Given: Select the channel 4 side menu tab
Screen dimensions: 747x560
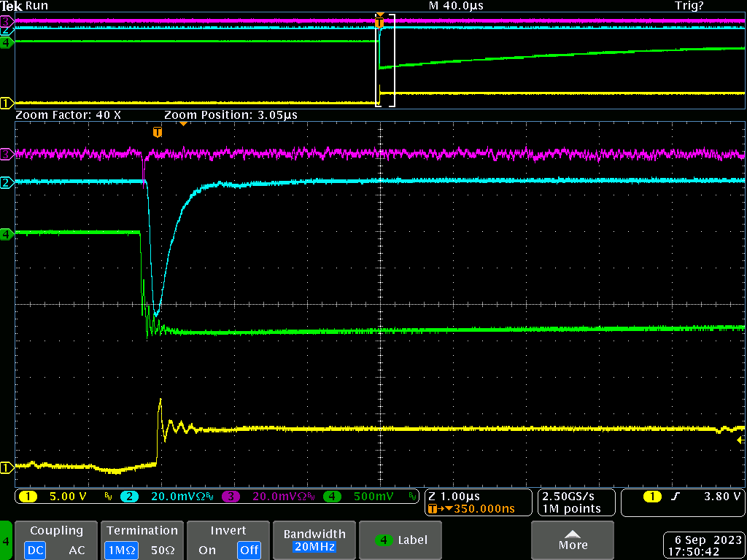Looking at the screenshot, I should pyautogui.click(x=7, y=541).
